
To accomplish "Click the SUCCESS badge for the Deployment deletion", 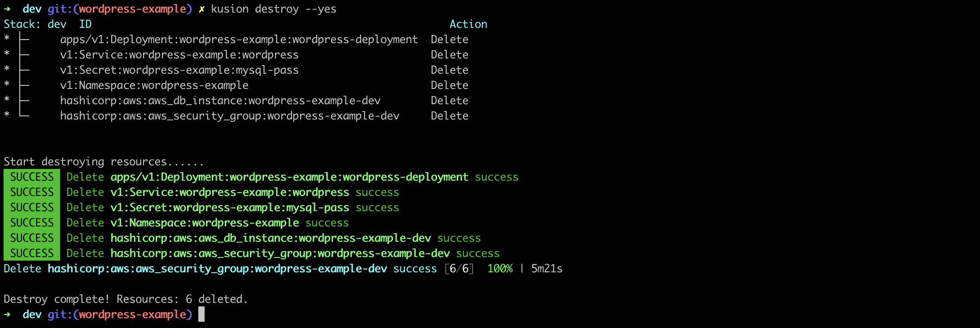I will (x=32, y=177).
